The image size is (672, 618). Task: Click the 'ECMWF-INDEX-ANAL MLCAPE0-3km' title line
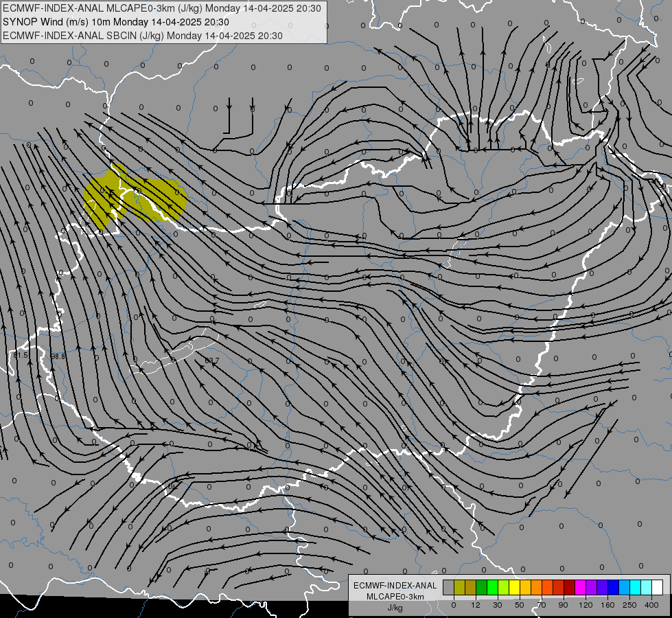tap(161, 8)
